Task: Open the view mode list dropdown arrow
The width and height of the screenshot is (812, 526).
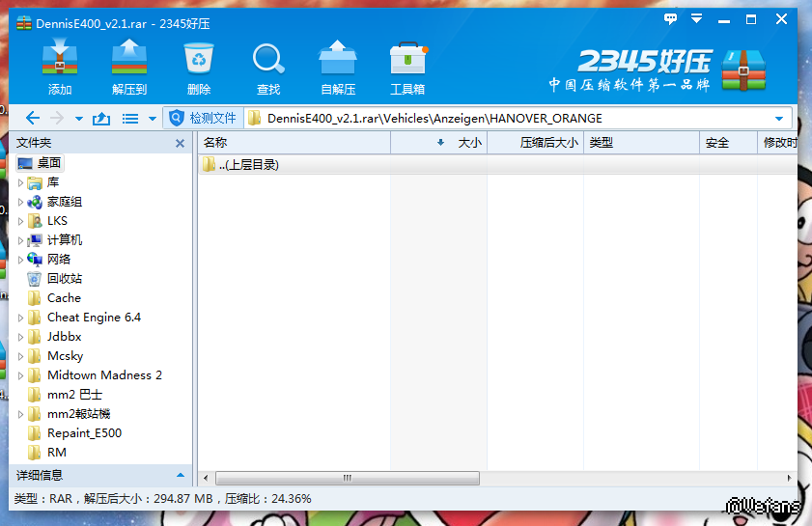Action: (x=153, y=119)
